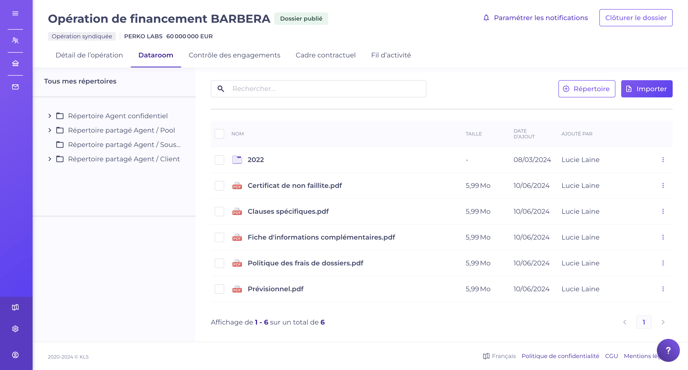
Task: Check the box for folder 2022
Action: click(219, 160)
